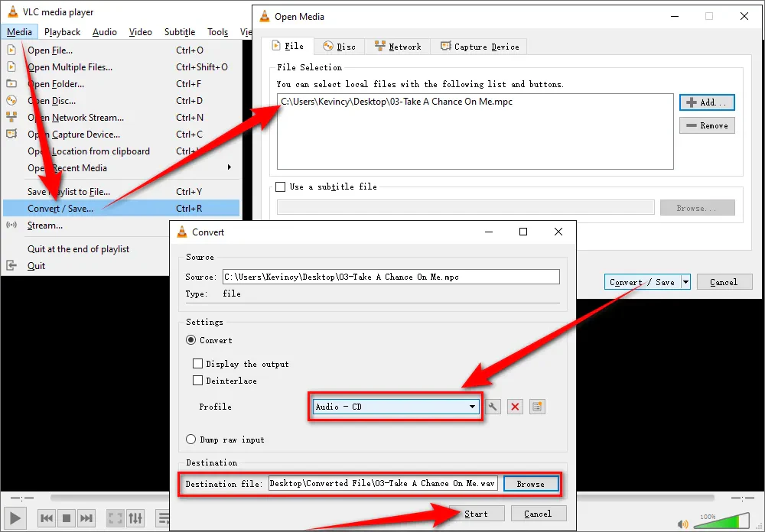Click the Destination file field
The image size is (765, 532).
point(383,483)
